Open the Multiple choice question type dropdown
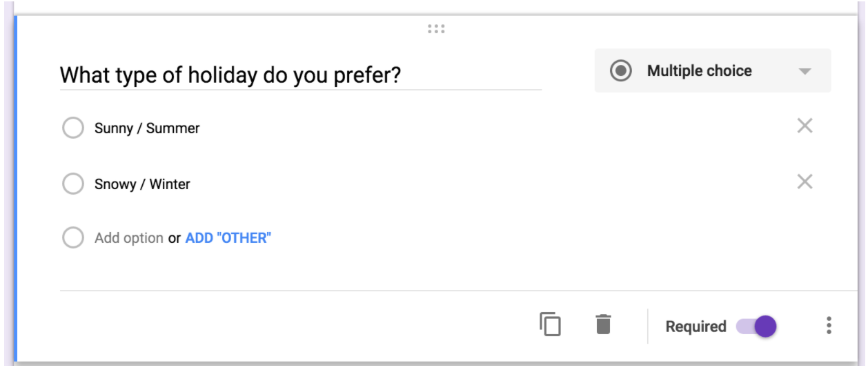868x370 pixels. (x=713, y=70)
